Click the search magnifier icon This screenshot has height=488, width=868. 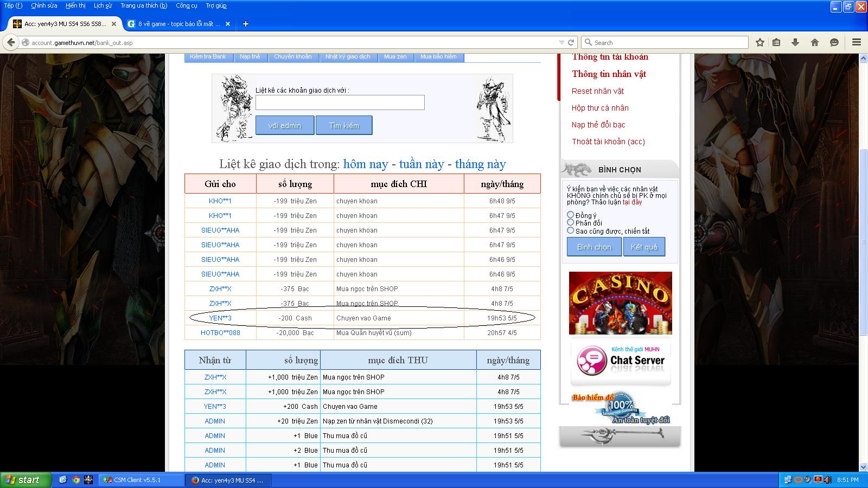point(589,42)
